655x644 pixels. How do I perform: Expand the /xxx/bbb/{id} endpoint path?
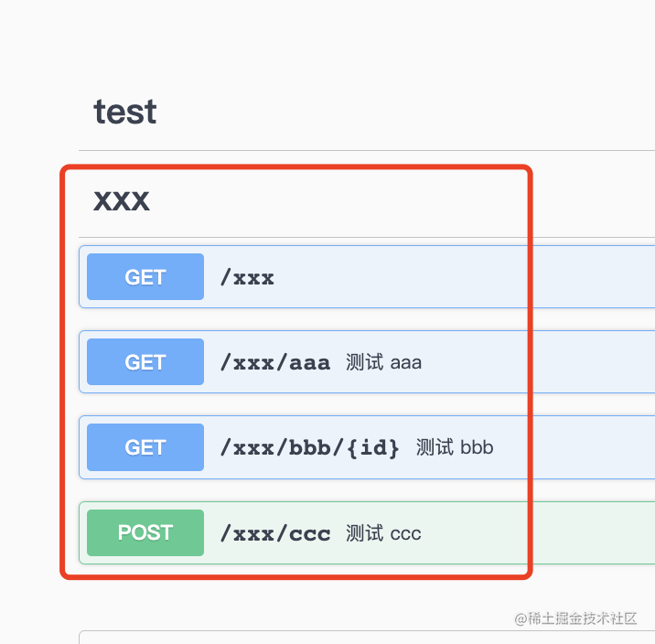(310, 448)
